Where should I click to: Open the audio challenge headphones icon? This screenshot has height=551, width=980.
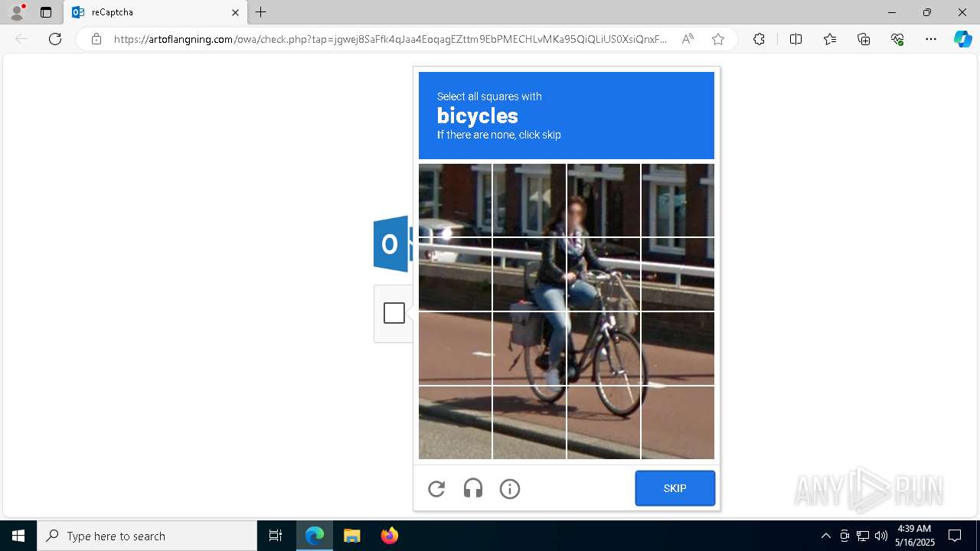tap(473, 489)
